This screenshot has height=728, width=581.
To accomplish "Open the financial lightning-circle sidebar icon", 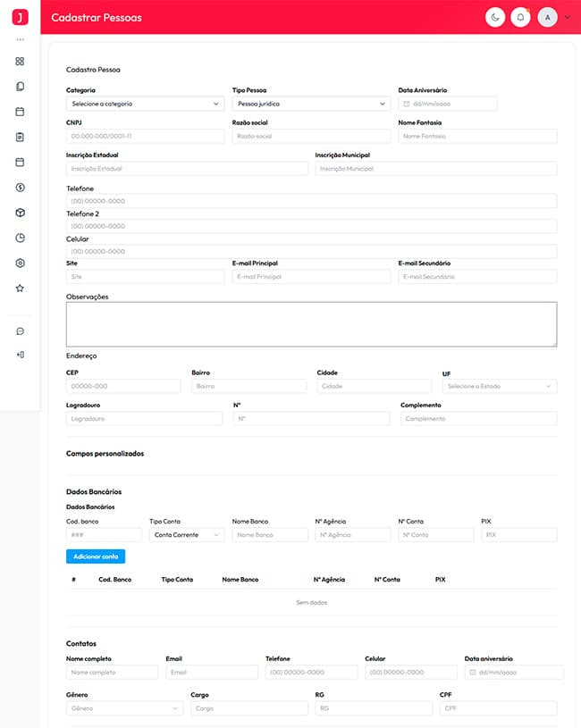I will pos(20,187).
